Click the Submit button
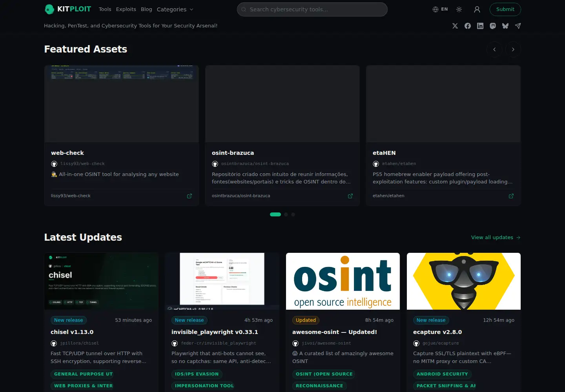This screenshot has width=565, height=392. pos(505,9)
